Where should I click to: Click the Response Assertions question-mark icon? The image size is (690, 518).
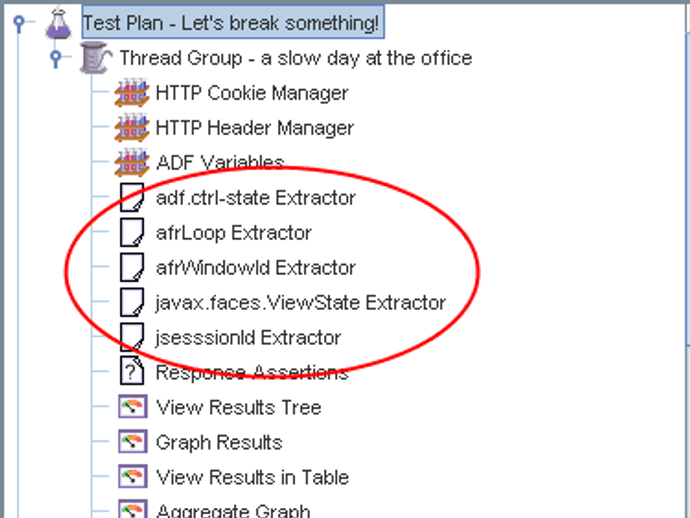[132, 372]
